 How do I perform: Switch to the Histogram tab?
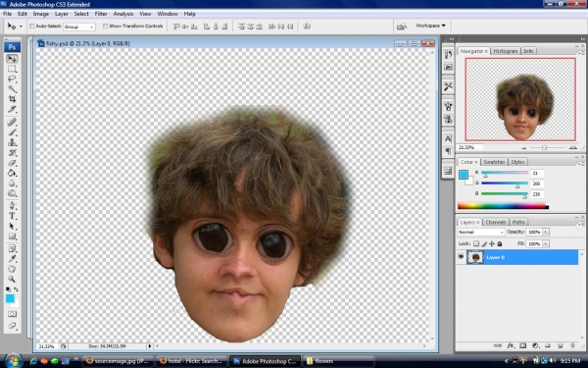pyautogui.click(x=505, y=51)
